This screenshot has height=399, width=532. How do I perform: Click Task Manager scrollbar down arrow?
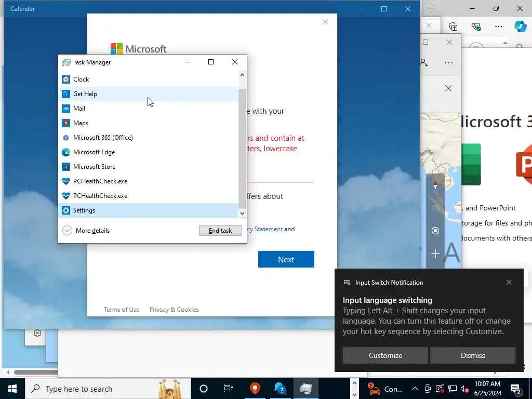click(x=242, y=214)
